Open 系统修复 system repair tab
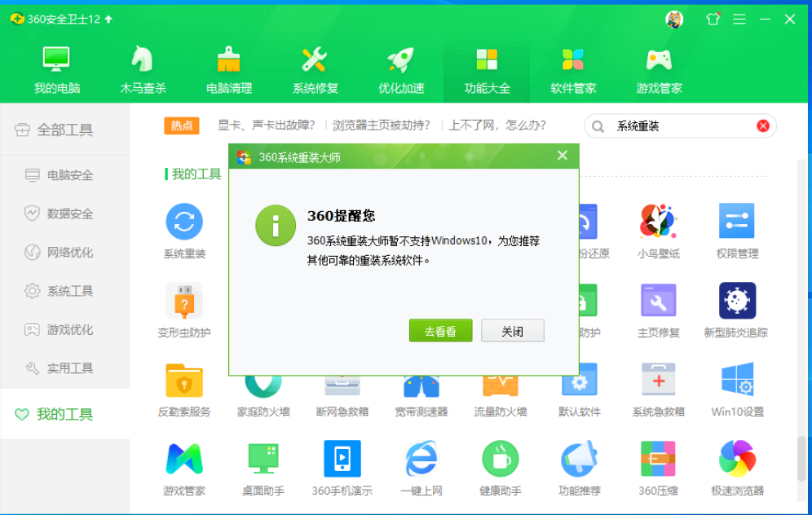Screen dimensions: 812x515 click(315, 70)
